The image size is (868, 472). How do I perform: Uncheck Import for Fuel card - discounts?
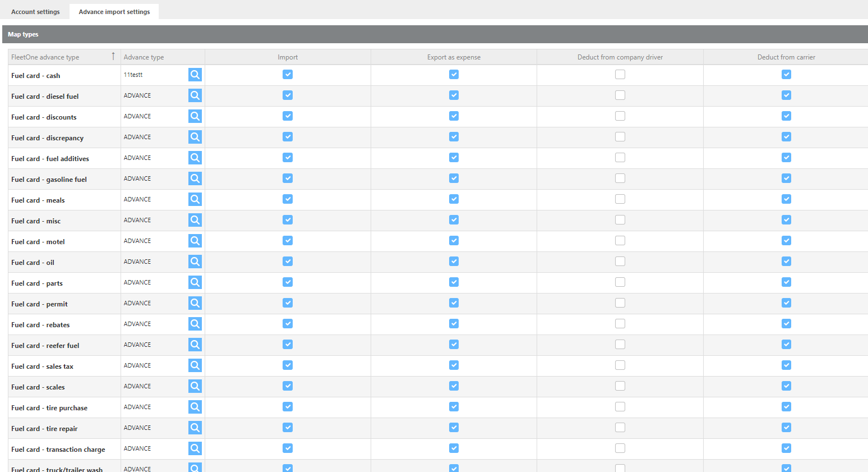pyautogui.click(x=288, y=116)
